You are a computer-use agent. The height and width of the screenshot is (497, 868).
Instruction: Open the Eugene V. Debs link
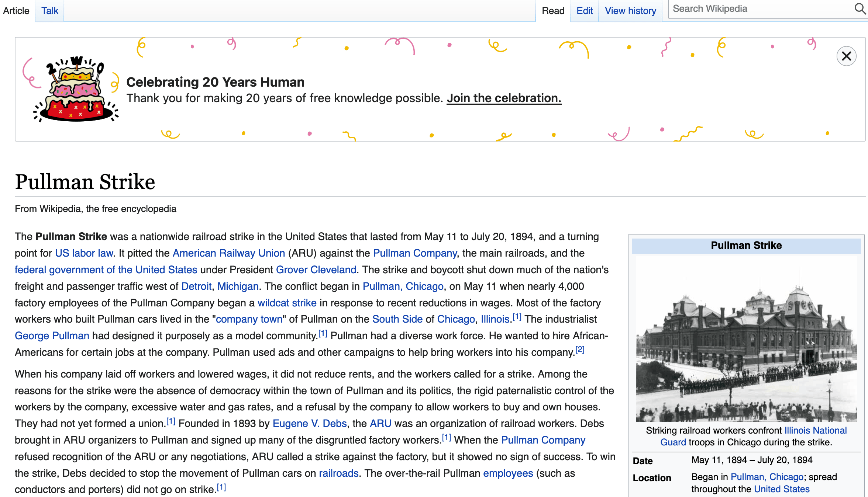click(x=310, y=424)
